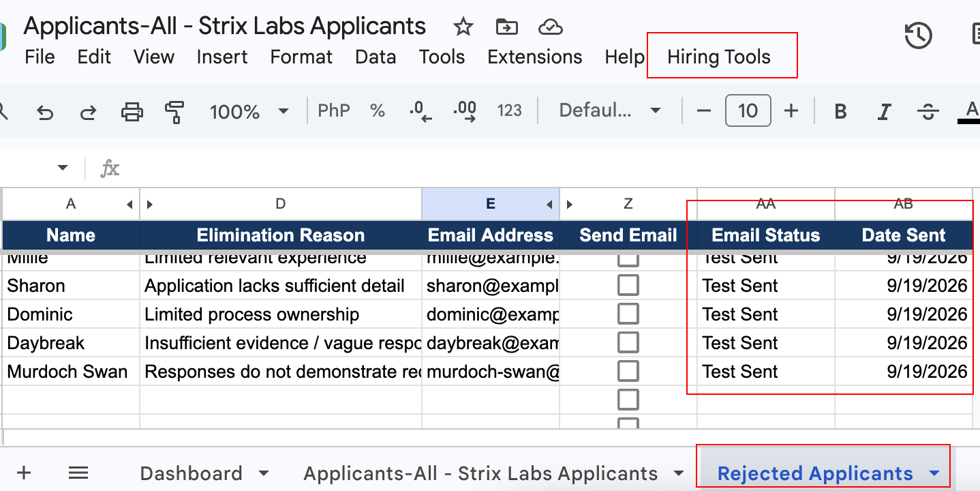The height and width of the screenshot is (491, 980).
Task: Expand hidden columns after column E
Action: click(549, 204)
